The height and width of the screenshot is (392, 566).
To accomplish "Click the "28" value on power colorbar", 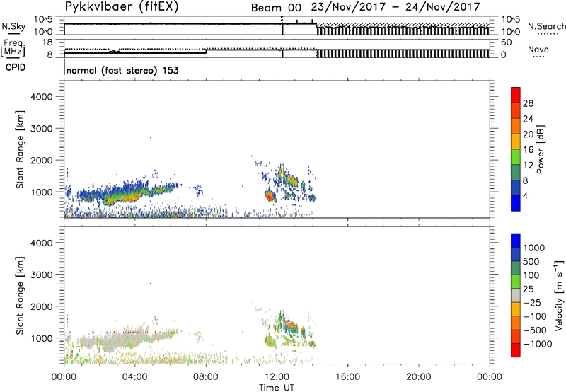I will [x=528, y=103].
